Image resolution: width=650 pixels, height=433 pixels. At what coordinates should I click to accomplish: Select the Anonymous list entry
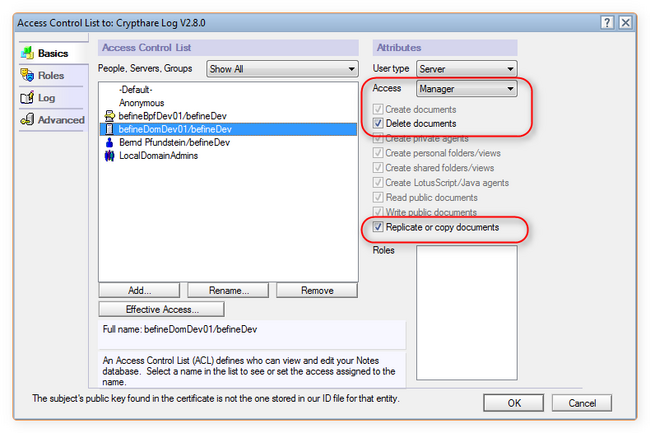coord(142,103)
